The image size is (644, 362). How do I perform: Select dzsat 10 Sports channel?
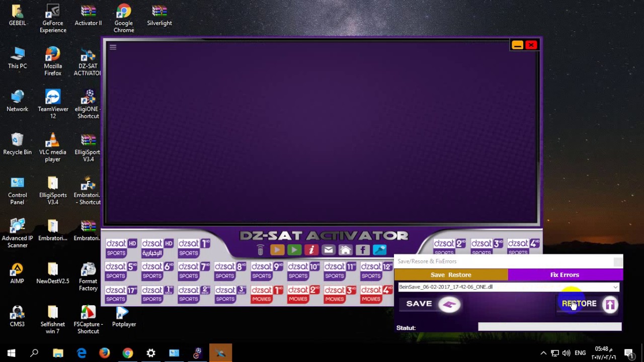coord(303,270)
